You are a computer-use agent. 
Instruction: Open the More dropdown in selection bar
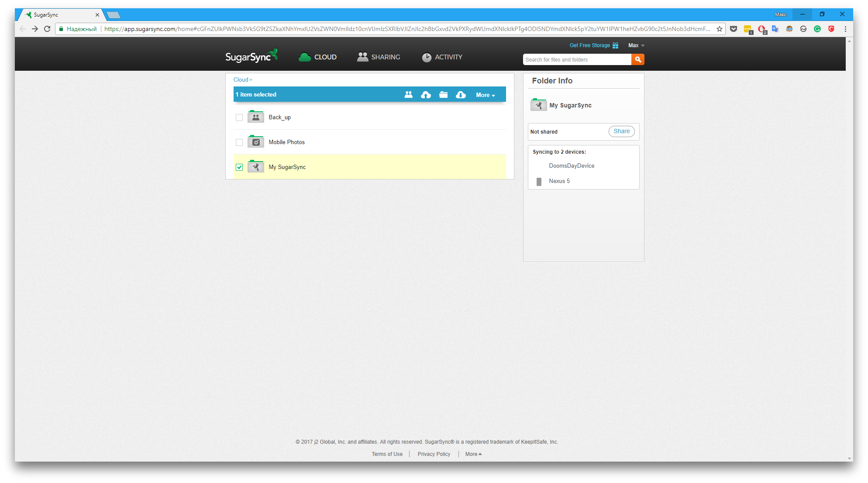click(486, 95)
